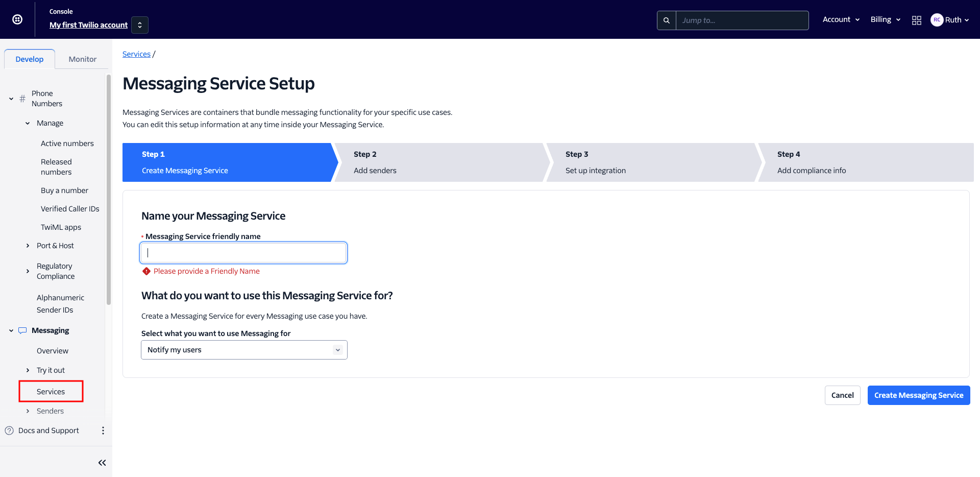Screen dimensions: 980x477
Task: Open the products grid icon
Action: (916, 20)
